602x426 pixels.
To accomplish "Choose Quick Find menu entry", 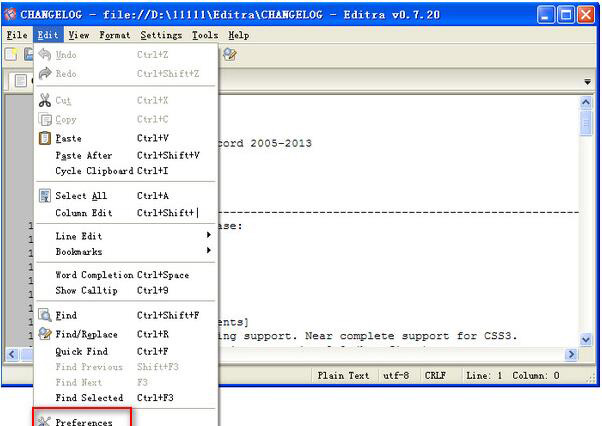I will pos(126,352).
